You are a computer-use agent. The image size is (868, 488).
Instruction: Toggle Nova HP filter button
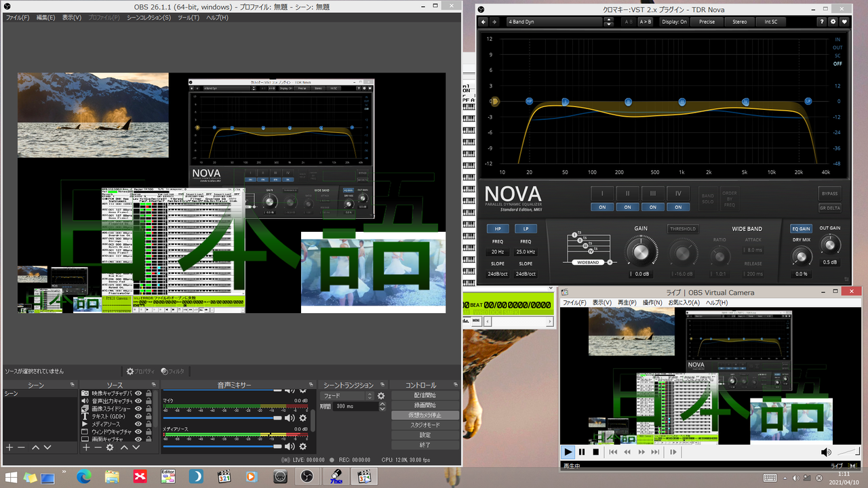pos(498,229)
